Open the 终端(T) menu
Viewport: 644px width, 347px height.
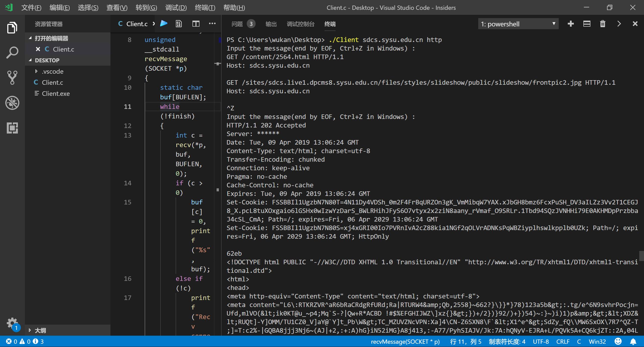(x=205, y=8)
